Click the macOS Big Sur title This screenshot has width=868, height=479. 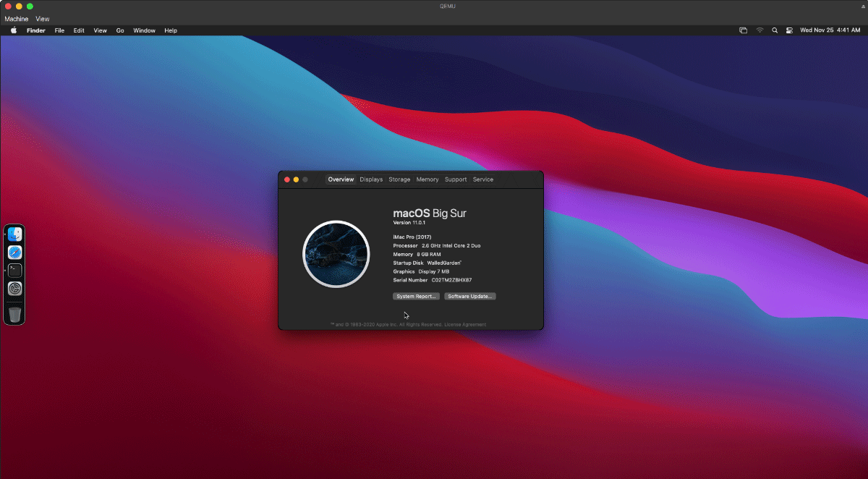click(x=430, y=213)
